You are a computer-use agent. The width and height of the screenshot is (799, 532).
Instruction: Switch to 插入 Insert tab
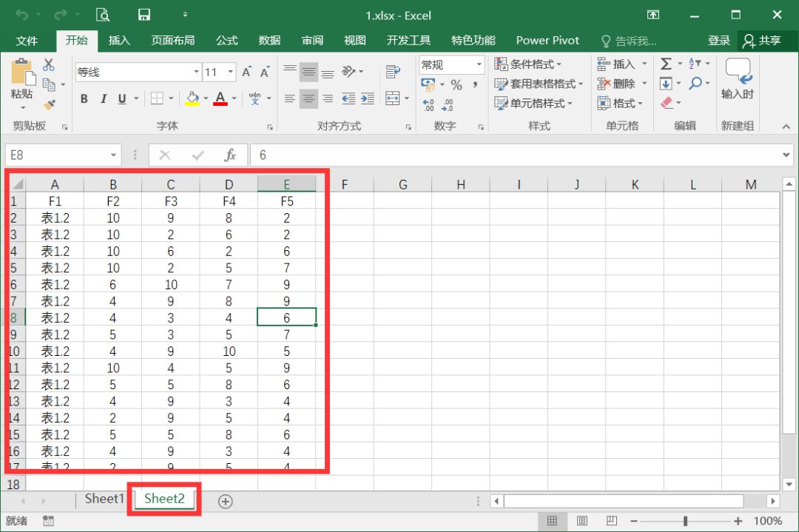pyautogui.click(x=119, y=41)
